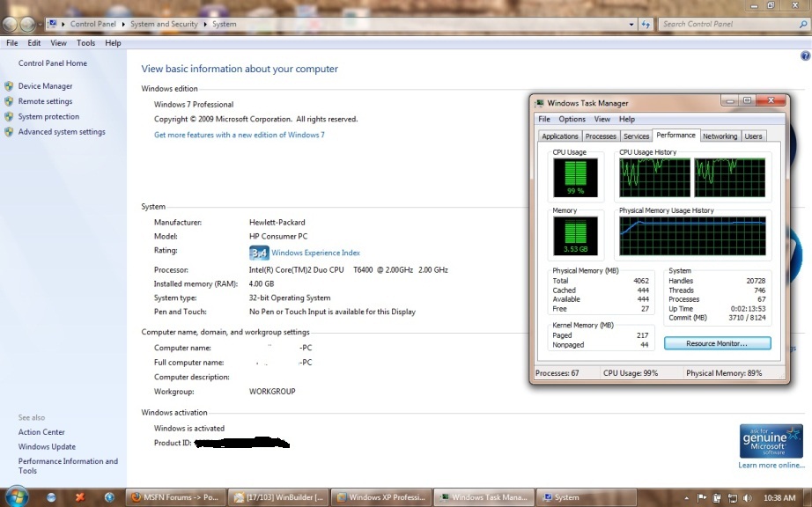Open Windows Experience Index link
Screen dimensions: 812x507
[x=315, y=253]
